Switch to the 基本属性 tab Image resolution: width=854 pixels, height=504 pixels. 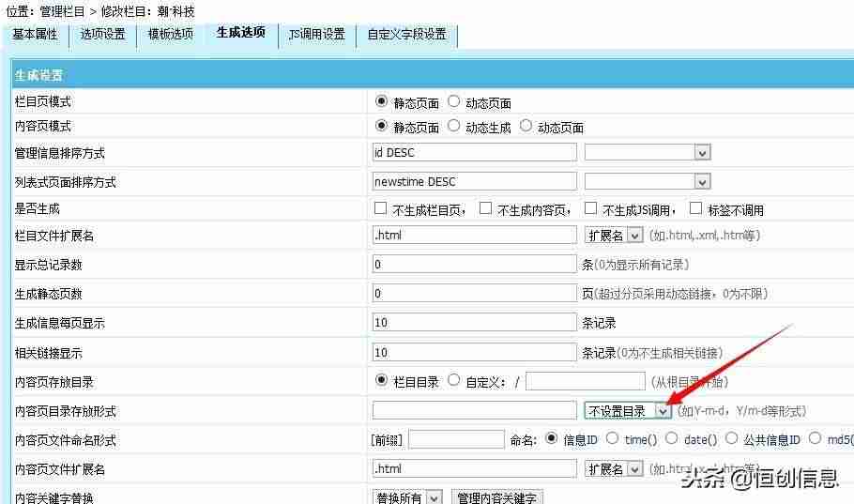35,35
